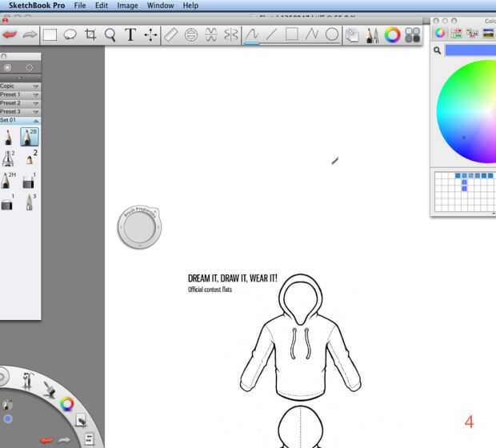Select the Zoom magnifier tool

click(110, 34)
